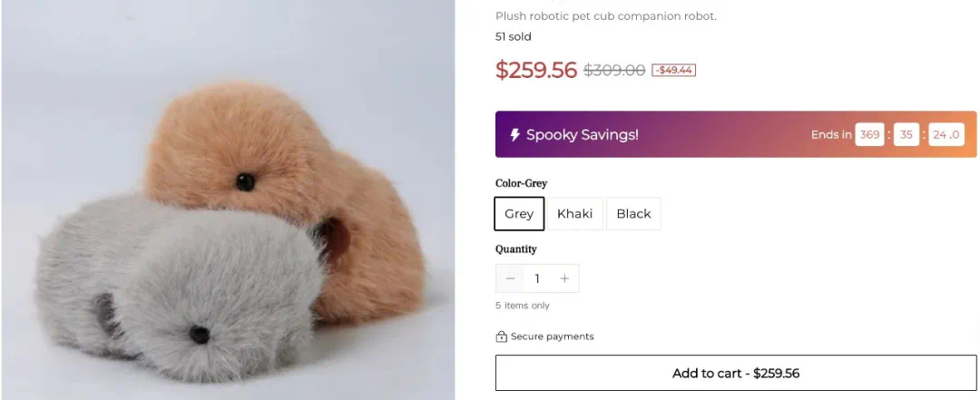Click the countdown box showing 369
The width and height of the screenshot is (980, 400).
click(869, 134)
